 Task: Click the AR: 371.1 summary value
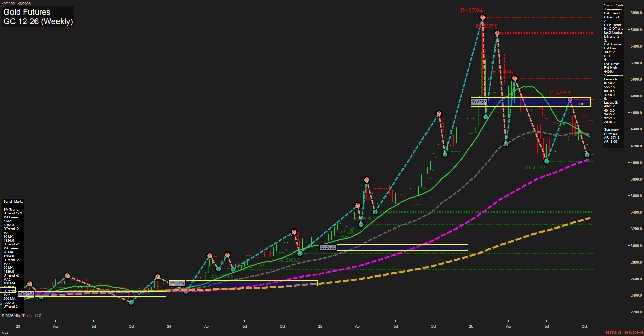[x=612, y=138]
